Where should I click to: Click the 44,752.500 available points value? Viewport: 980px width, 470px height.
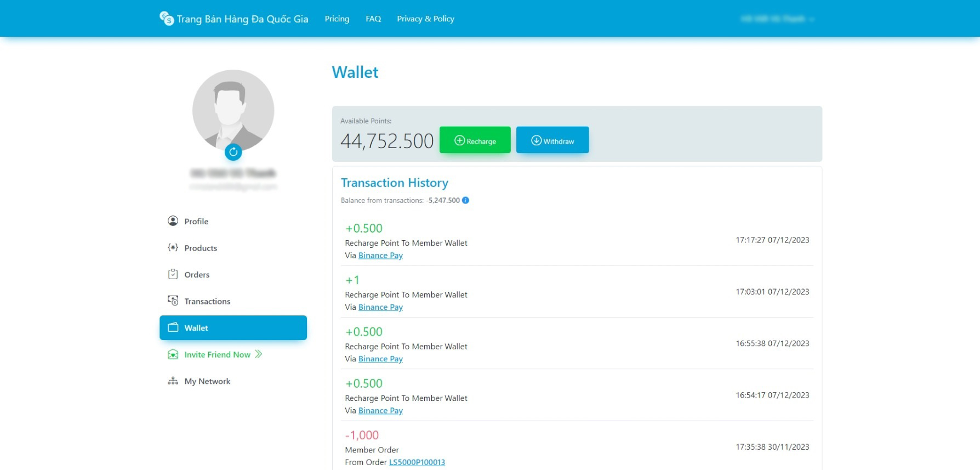click(x=387, y=141)
